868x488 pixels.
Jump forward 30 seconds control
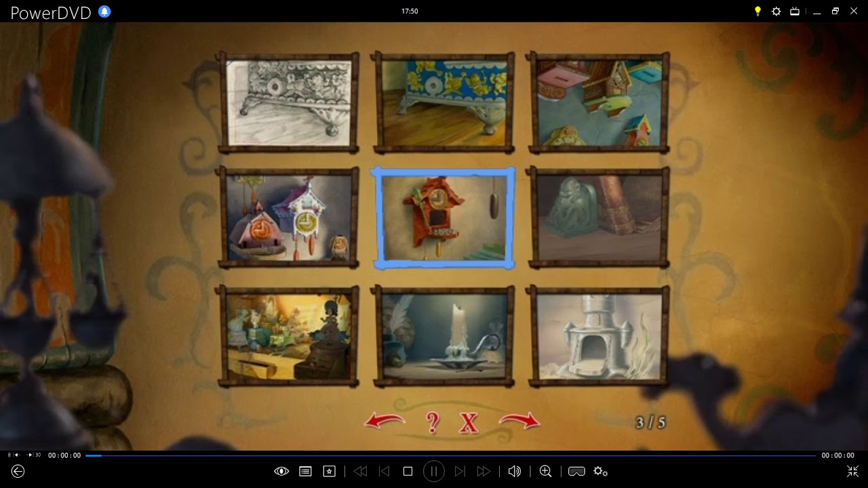point(34,455)
